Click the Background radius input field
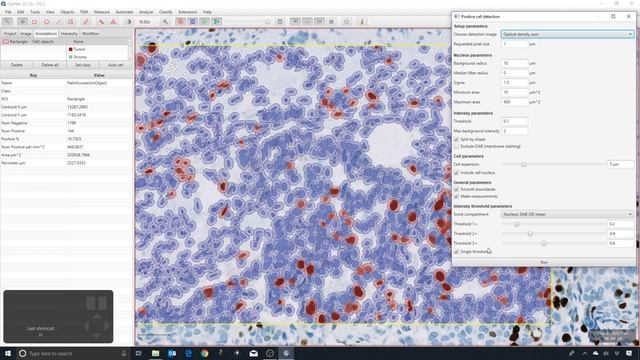 tap(514, 63)
